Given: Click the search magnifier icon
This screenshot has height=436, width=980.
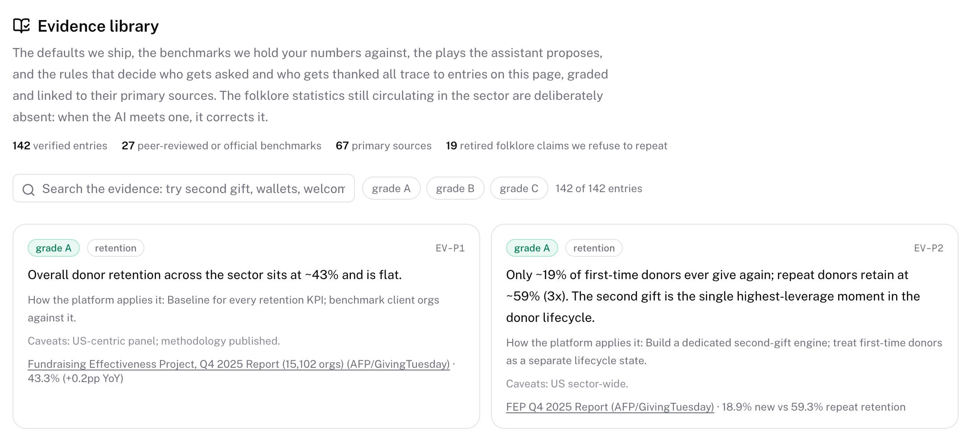Looking at the screenshot, I should coord(29,189).
